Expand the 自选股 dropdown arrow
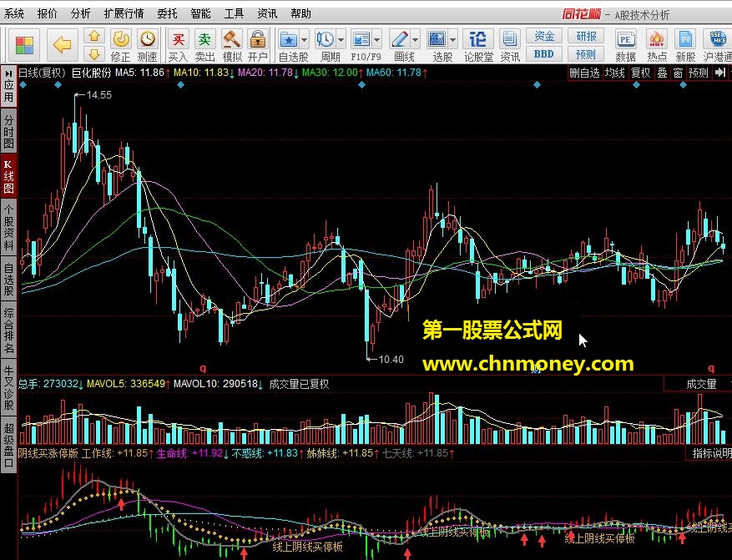The width and height of the screenshot is (732, 560). tap(305, 40)
